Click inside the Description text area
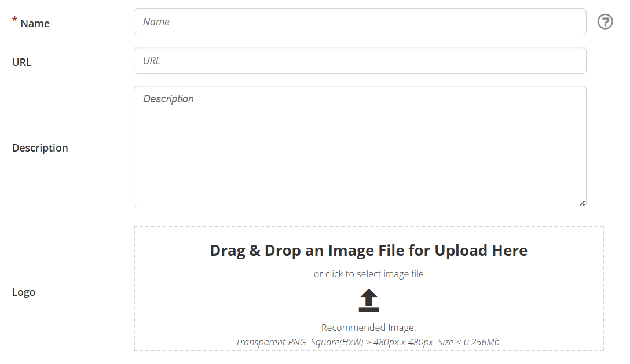Image resolution: width=630 pixels, height=364 pixels. click(x=360, y=146)
